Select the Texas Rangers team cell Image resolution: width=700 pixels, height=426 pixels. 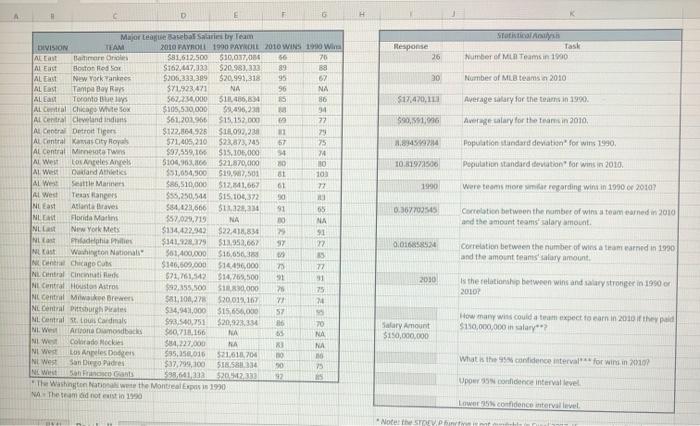click(x=114, y=195)
